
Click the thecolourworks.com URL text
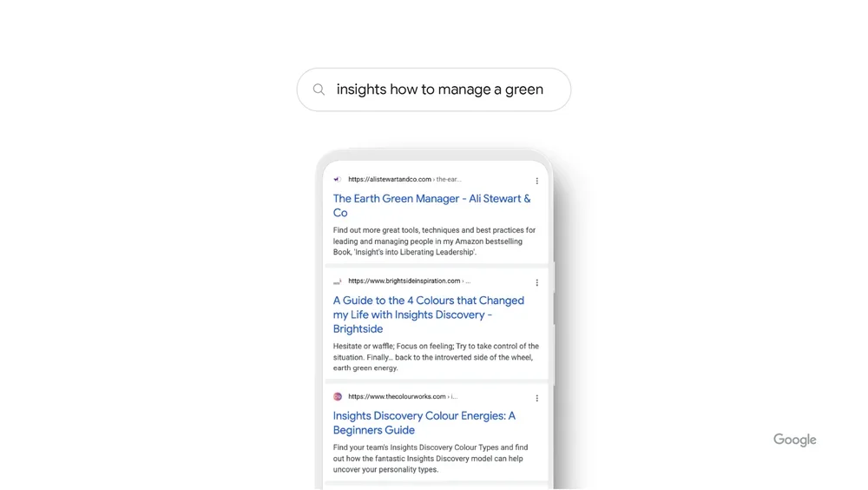click(397, 397)
